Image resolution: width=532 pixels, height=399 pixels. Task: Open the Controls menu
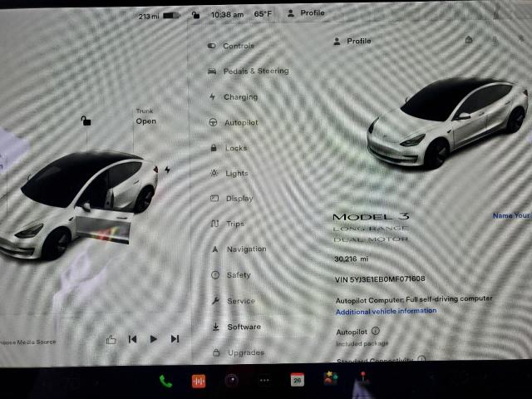click(231, 46)
